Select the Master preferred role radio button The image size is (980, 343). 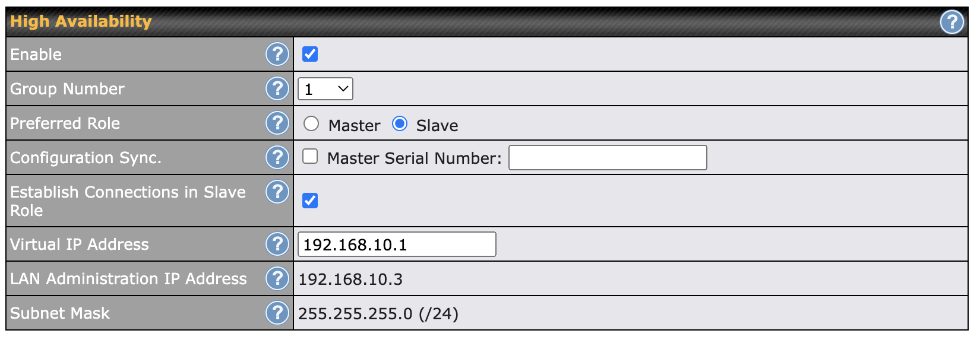tap(311, 123)
